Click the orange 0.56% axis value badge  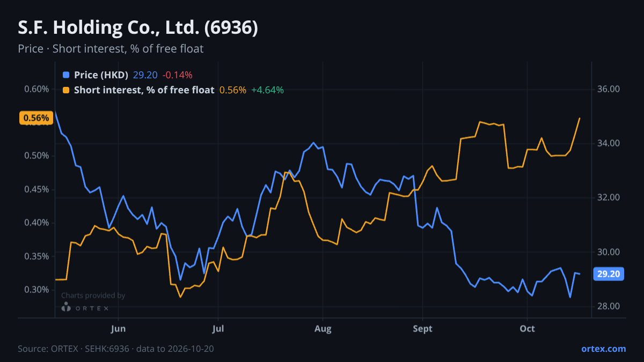coord(36,118)
